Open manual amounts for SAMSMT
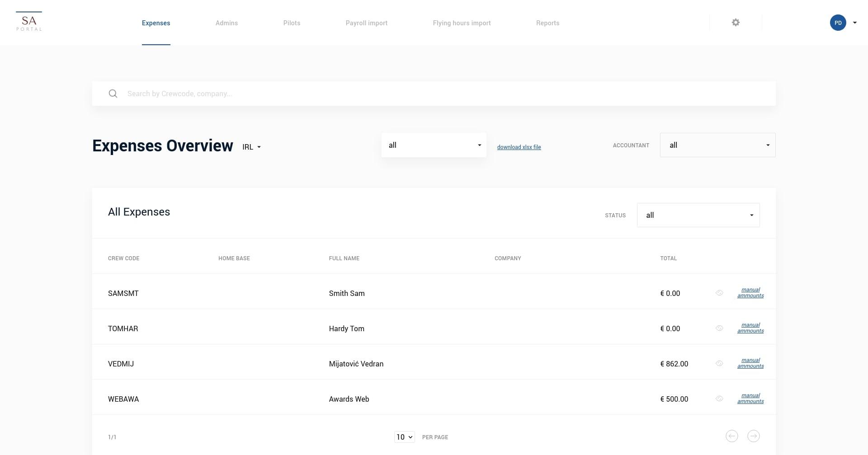Image resolution: width=868 pixels, height=455 pixels. [750, 293]
